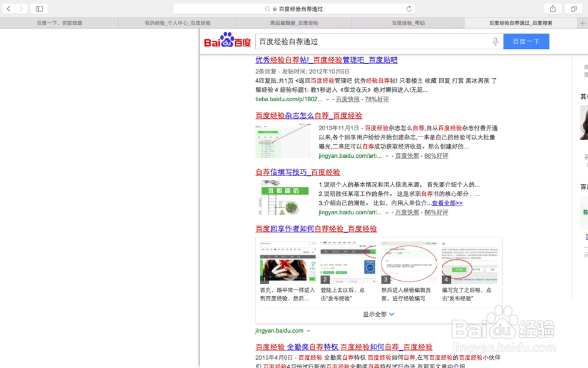The image size is (588, 368).
Task: Click thumbnail of 百度经验杂志 result
Action: point(283,141)
